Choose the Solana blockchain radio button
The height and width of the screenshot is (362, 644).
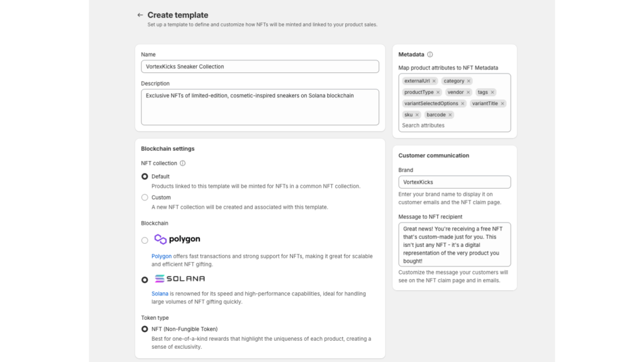pyautogui.click(x=145, y=280)
